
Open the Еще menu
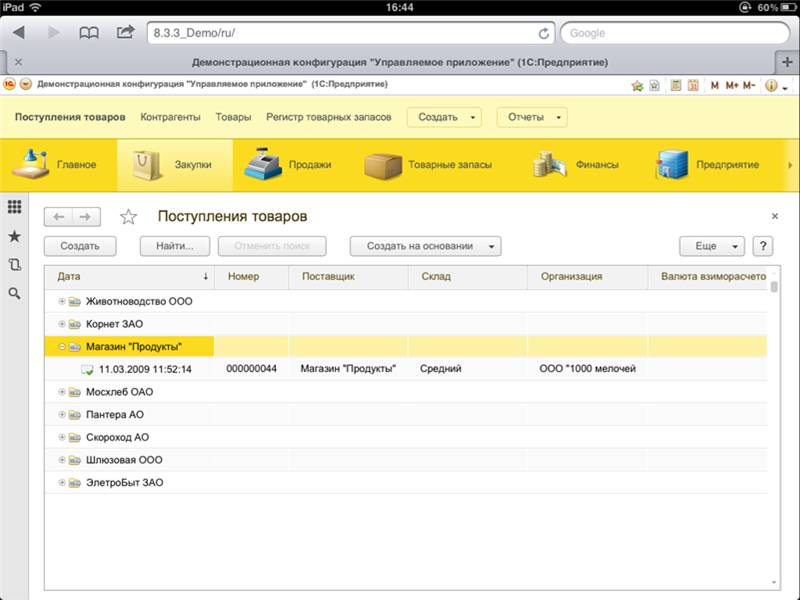tap(712, 246)
